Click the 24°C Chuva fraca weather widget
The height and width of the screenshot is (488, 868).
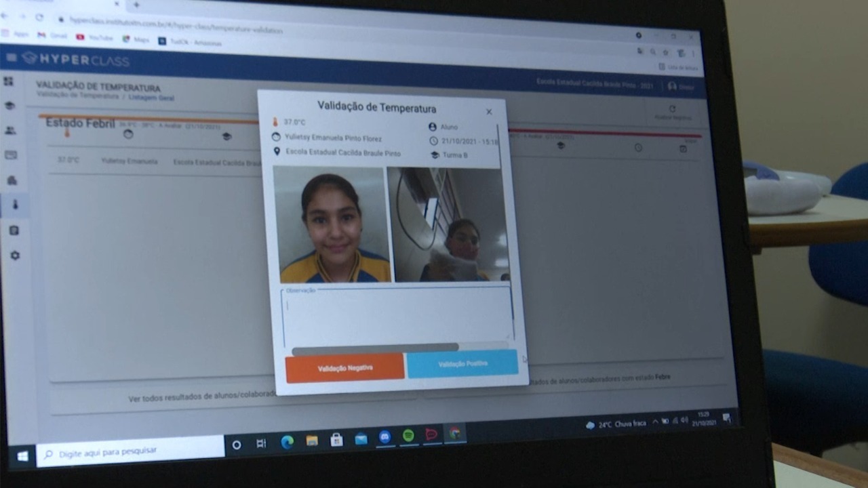[616, 424]
